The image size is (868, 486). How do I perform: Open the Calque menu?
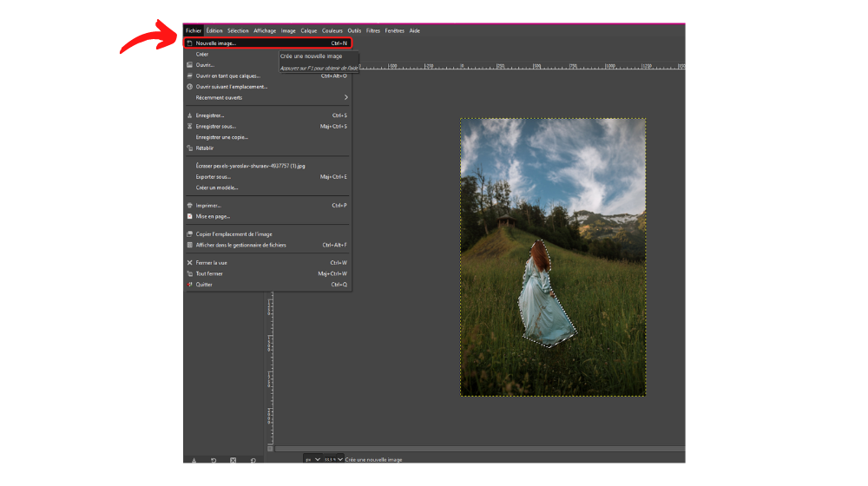point(308,31)
